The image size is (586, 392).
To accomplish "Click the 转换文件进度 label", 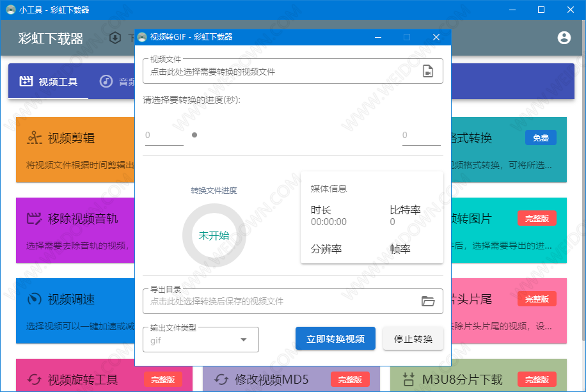I will (x=214, y=190).
